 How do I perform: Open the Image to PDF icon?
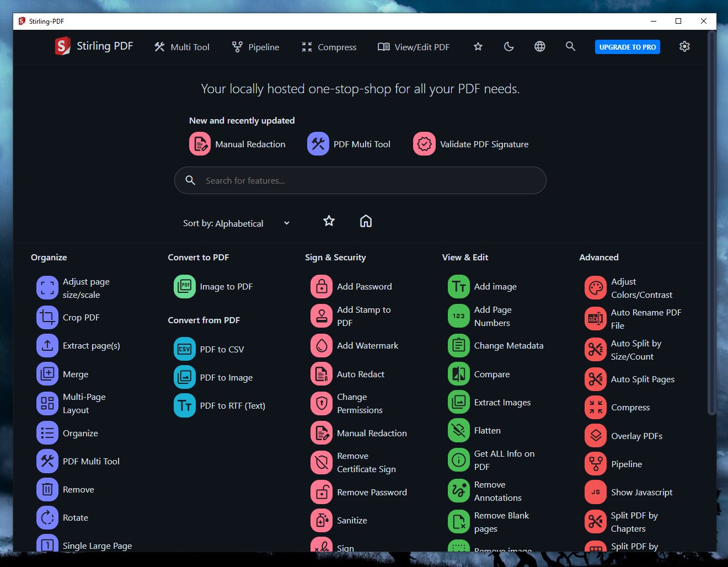point(185,286)
